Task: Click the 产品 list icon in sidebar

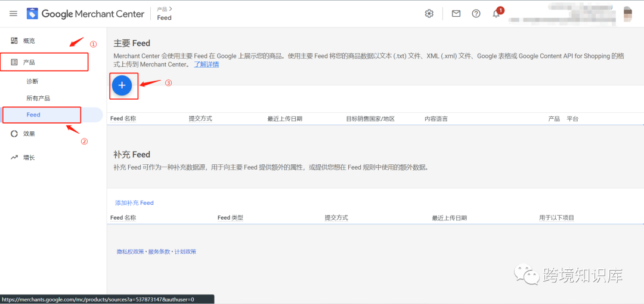Action: click(14, 62)
